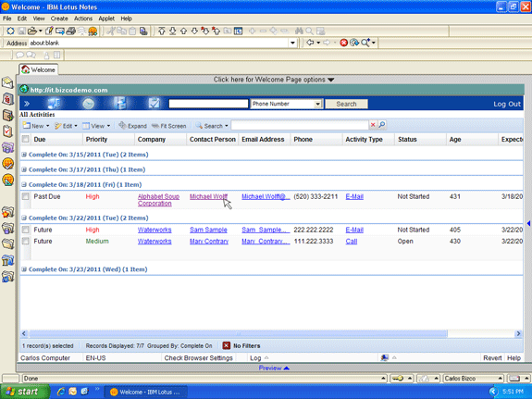This screenshot has width=532, height=399.
Task: Click Internet Explorer quick launch icon
Action: coord(61,392)
